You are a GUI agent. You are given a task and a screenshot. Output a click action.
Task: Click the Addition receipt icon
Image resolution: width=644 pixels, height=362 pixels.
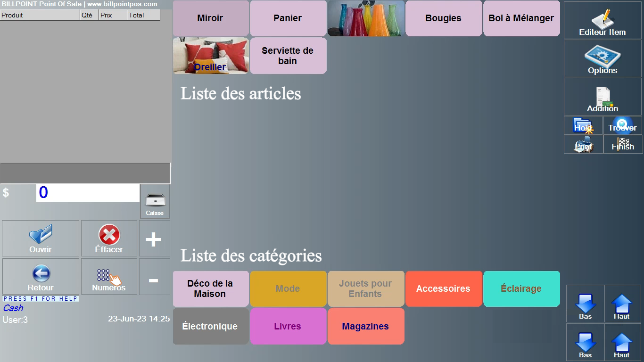click(x=603, y=97)
